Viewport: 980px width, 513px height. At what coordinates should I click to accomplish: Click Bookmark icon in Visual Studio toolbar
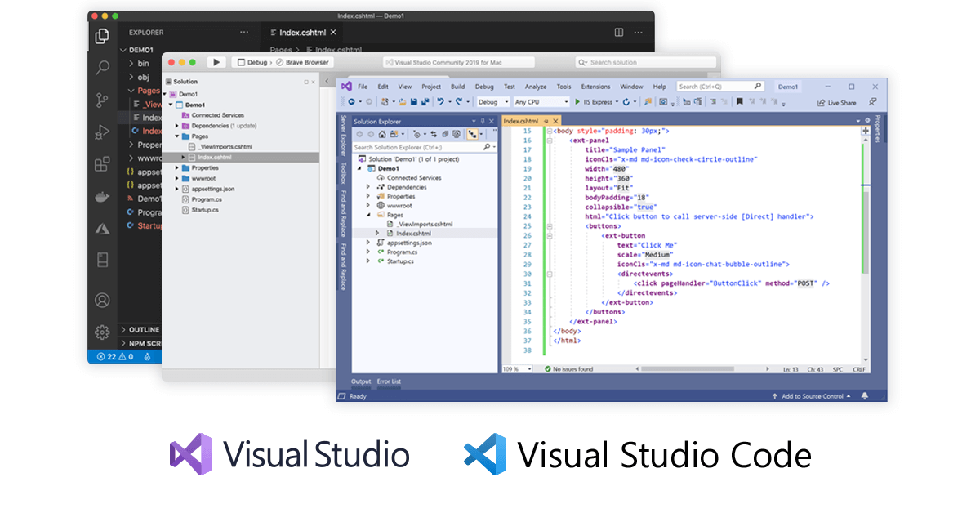[739, 101]
